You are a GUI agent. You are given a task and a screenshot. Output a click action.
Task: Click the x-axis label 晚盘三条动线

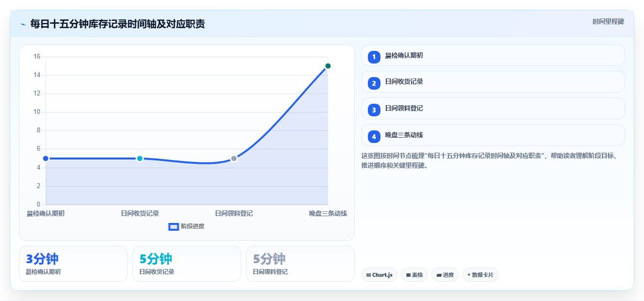click(x=328, y=213)
